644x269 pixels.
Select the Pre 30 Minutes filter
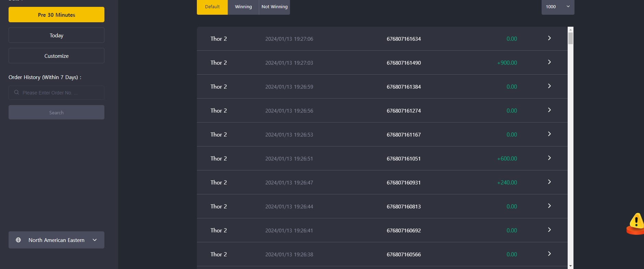coord(56,15)
